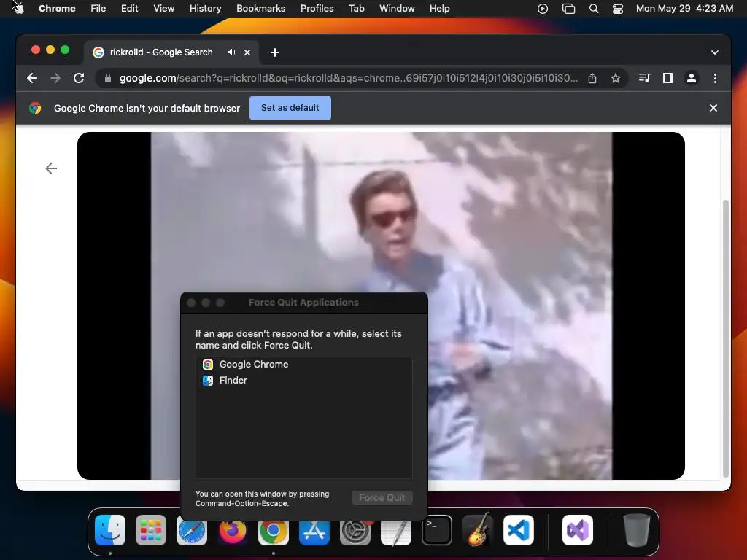747x560 pixels.
Task: Open a new tab with plus button
Action: (x=275, y=52)
